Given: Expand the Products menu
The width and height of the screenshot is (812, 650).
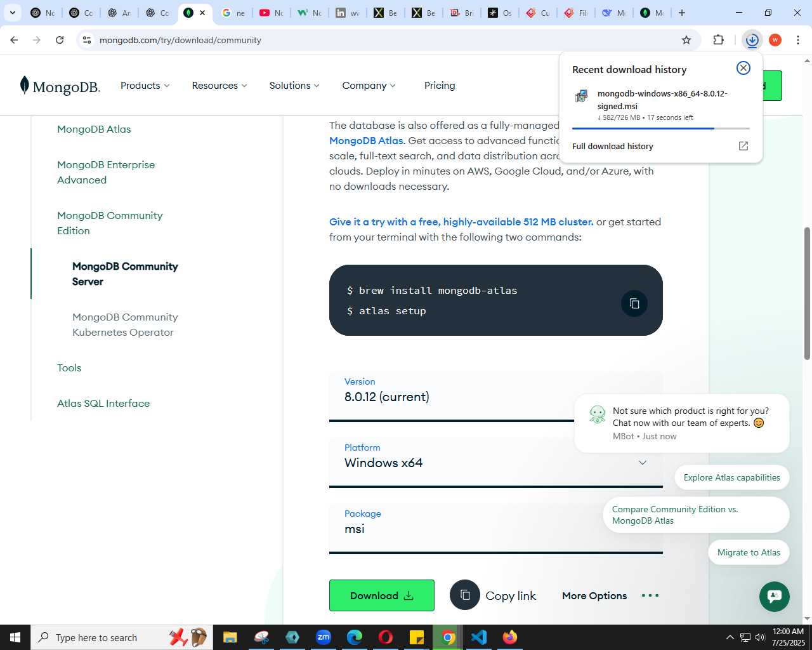Looking at the screenshot, I should coord(145,86).
